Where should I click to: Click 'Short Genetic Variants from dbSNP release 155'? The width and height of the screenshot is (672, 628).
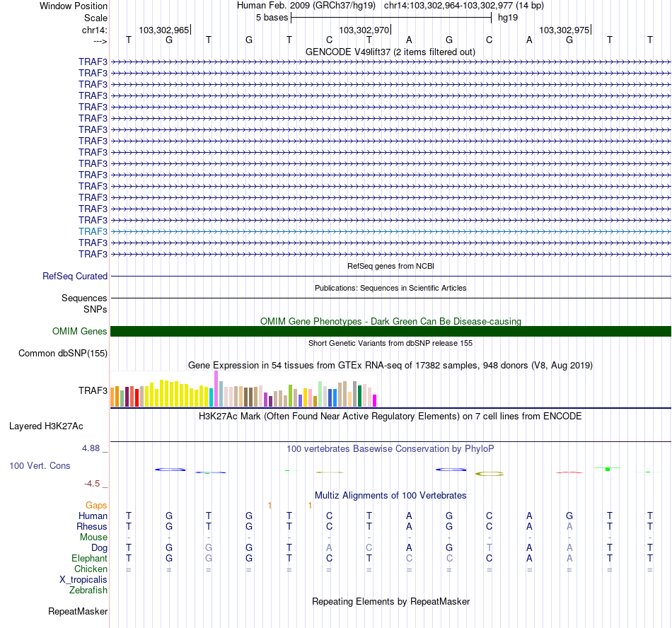click(390, 343)
